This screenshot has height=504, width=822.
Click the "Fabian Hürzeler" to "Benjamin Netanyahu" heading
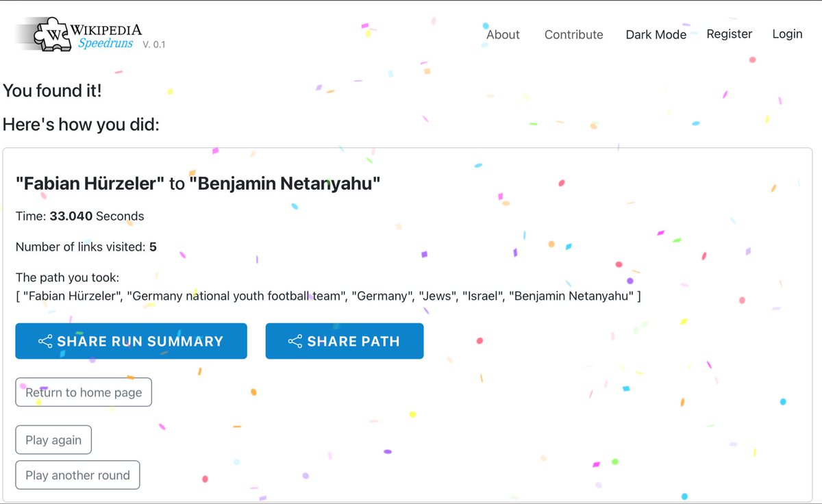[x=198, y=184]
